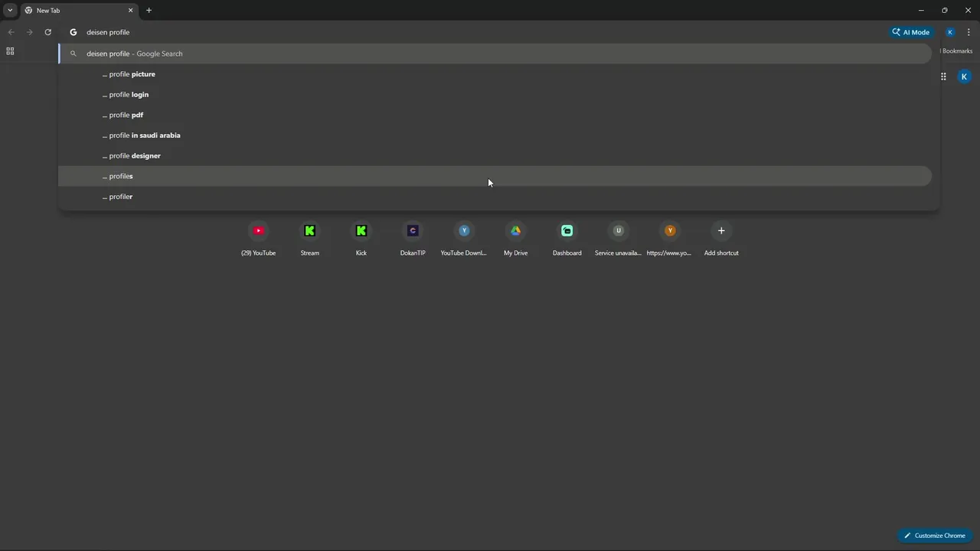The image size is (980, 551).
Task: Click the browser forward arrow
Action: tap(29, 32)
